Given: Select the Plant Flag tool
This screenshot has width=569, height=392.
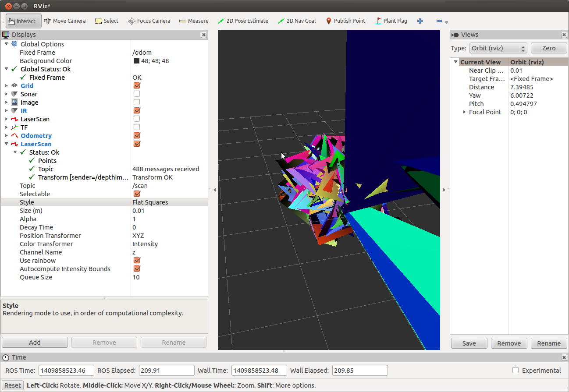Looking at the screenshot, I should pos(391,21).
